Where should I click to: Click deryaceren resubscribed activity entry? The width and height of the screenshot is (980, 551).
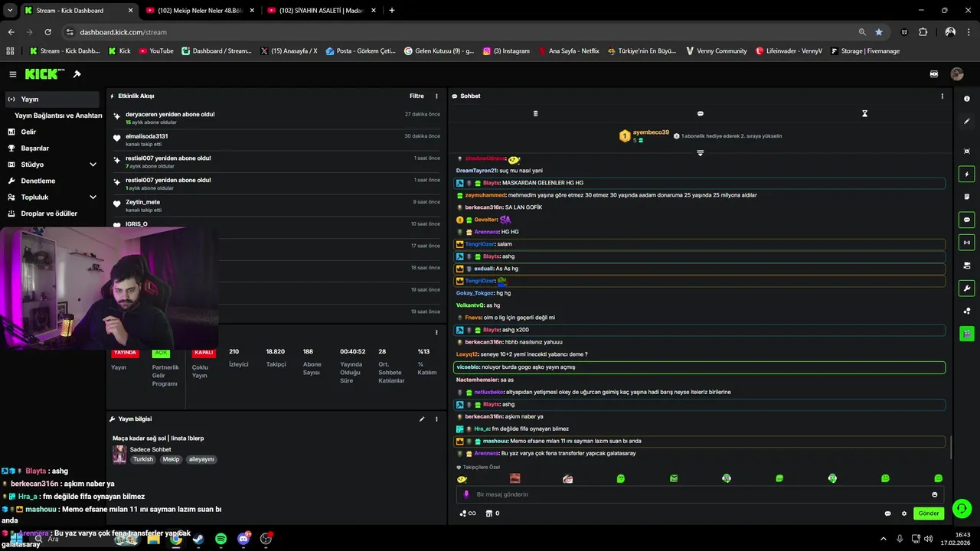coord(276,118)
